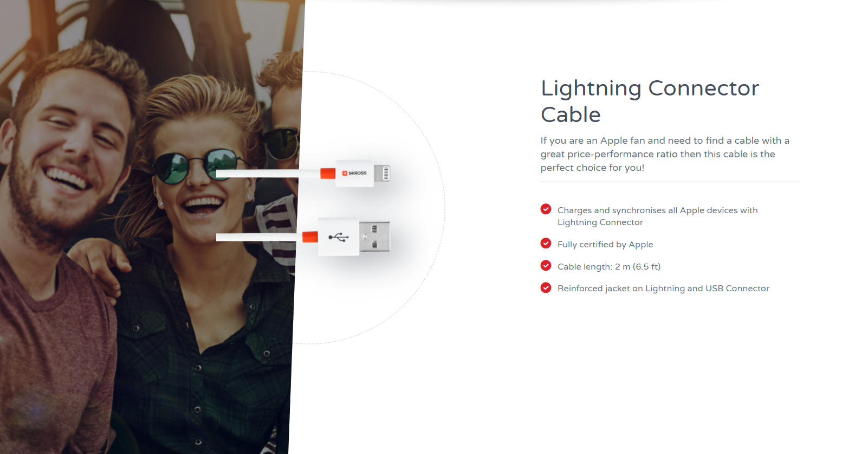The width and height of the screenshot is (868, 454).
Task: Click the silver USB-A plug end
Action: tap(374, 237)
